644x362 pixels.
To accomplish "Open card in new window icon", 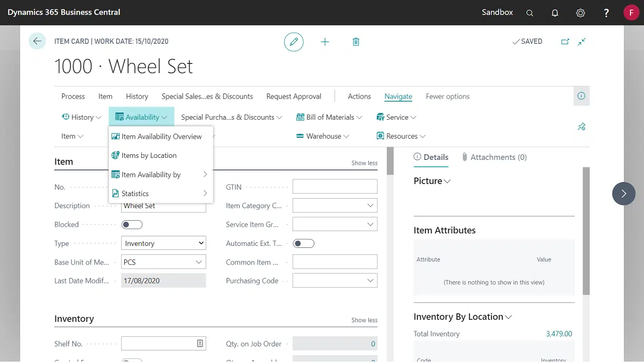I will click(x=565, y=42).
